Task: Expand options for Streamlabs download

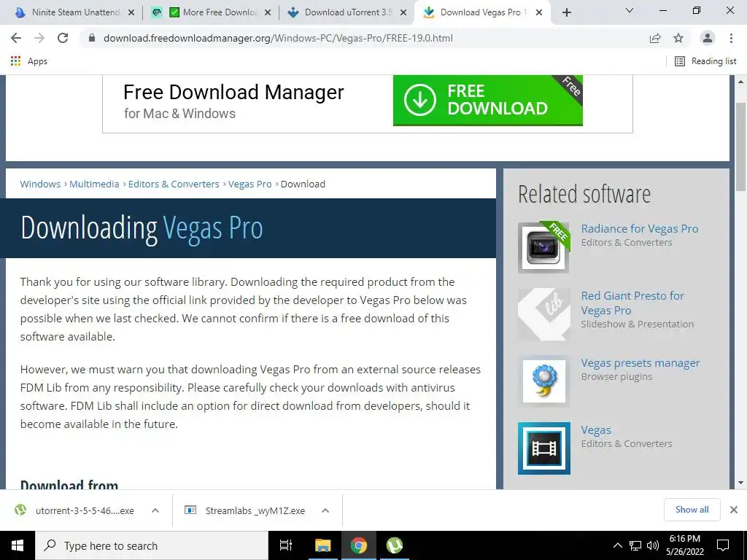Action: point(325,510)
